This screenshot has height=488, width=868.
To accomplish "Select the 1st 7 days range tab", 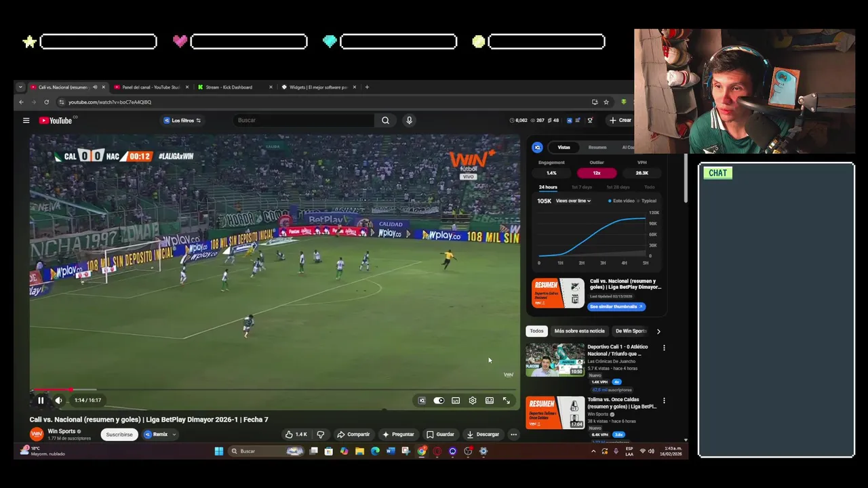I will click(582, 187).
